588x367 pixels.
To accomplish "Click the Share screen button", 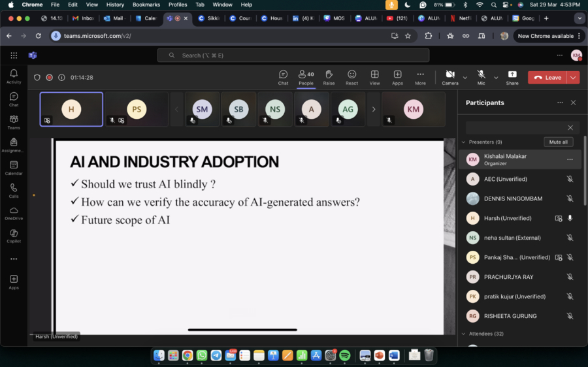I will coord(512,78).
